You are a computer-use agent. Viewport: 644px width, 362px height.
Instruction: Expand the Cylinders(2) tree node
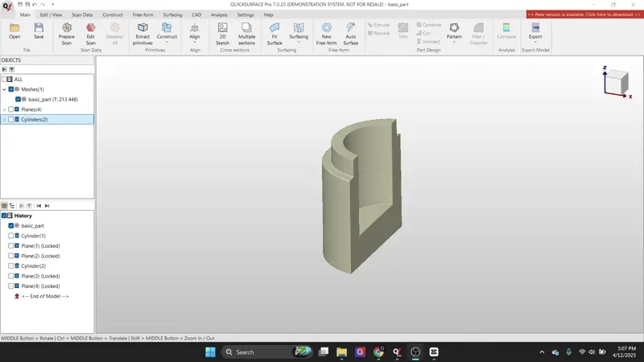pos(4,120)
